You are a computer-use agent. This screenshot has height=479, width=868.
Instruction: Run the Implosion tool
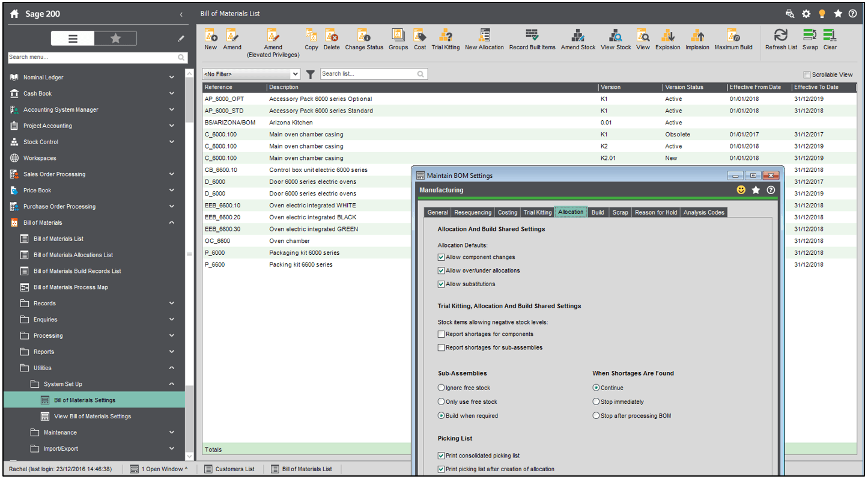pyautogui.click(x=697, y=35)
